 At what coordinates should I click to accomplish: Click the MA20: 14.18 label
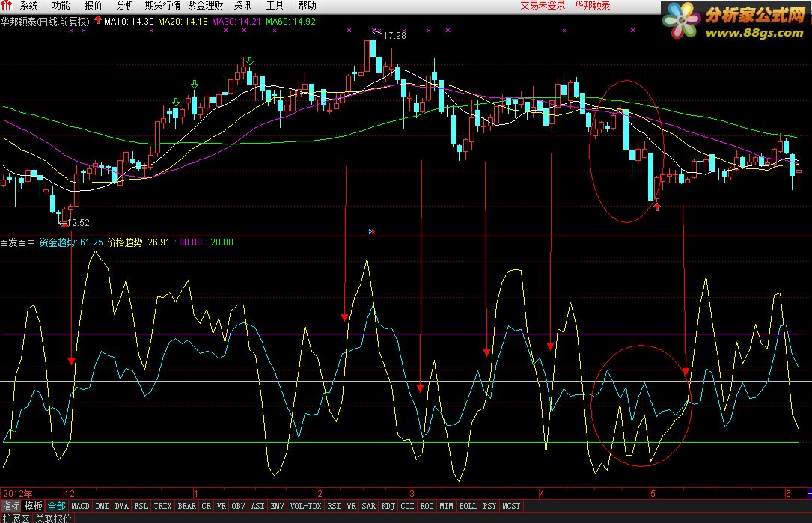pos(183,21)
